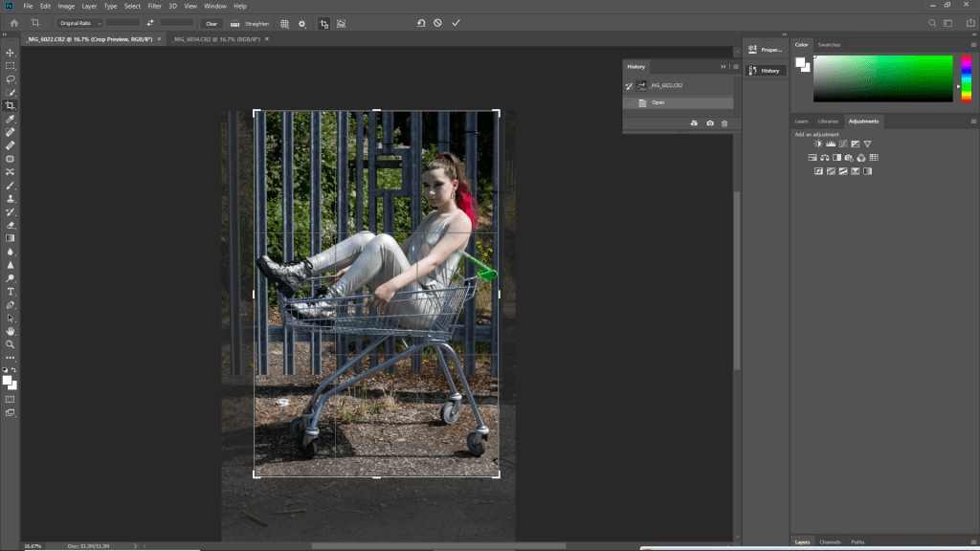This screenshot has height=551, width=980.
Task: Pick the Eyedropper tool
Action: coord(11,119)
